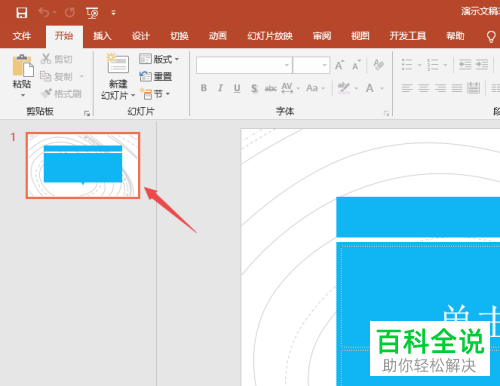500x386 pixels.
Task: Toggle Italic formatting
Action: [220, 88]
